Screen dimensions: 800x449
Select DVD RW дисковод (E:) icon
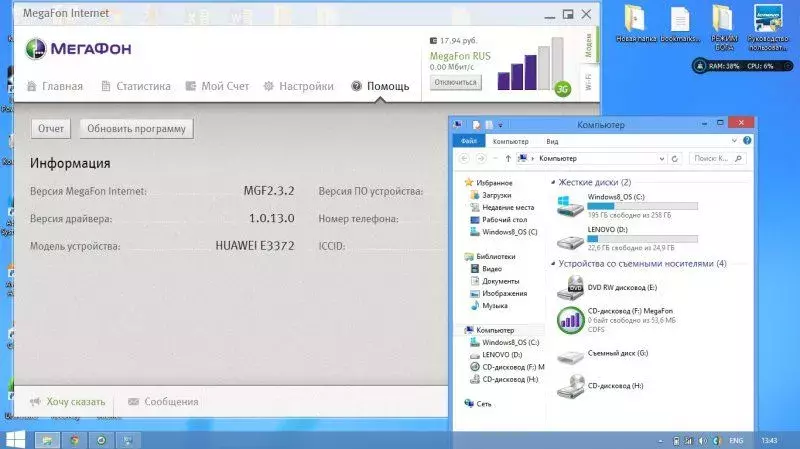[x=570, y=288]
